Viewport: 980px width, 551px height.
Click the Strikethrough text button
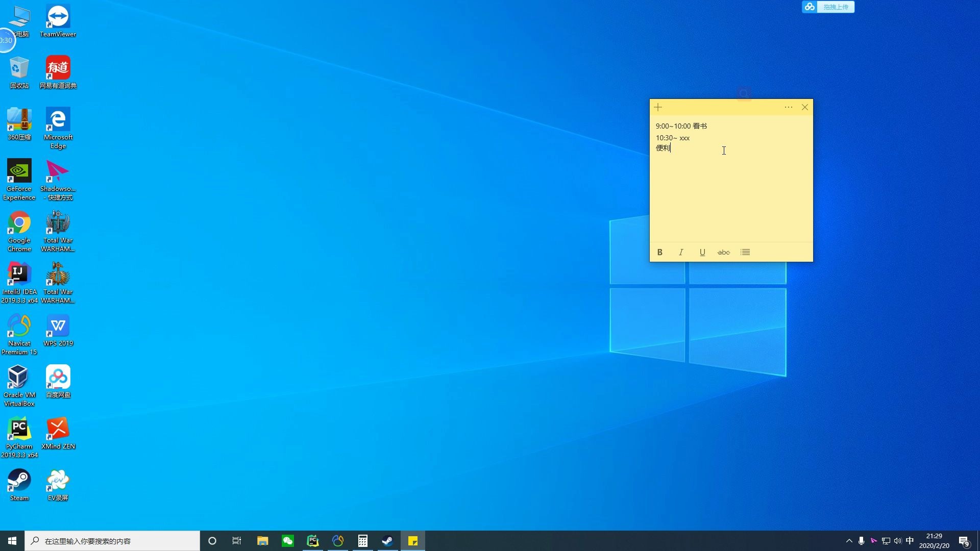(724, 252)
